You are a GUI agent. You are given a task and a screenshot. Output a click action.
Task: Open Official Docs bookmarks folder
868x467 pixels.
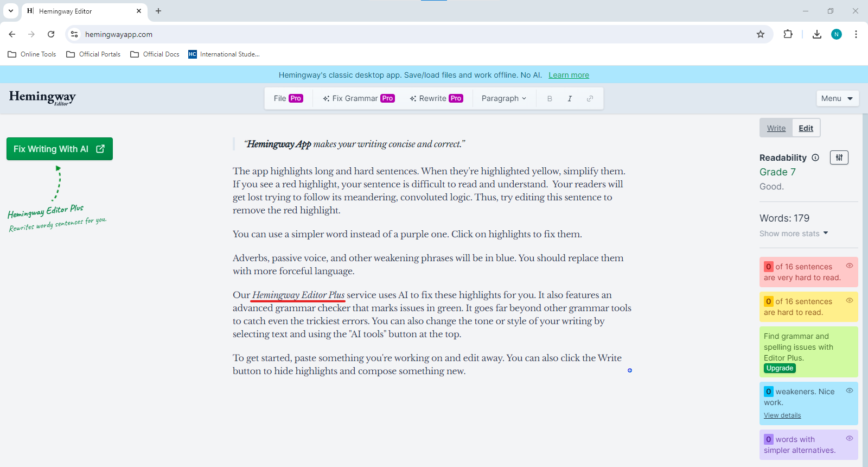click(155, 54)
